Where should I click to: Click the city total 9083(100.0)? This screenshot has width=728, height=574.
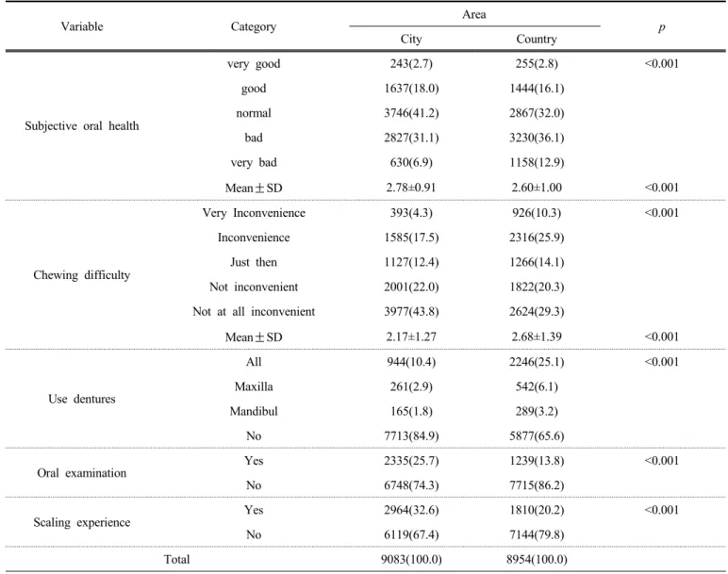click(411, 559)
